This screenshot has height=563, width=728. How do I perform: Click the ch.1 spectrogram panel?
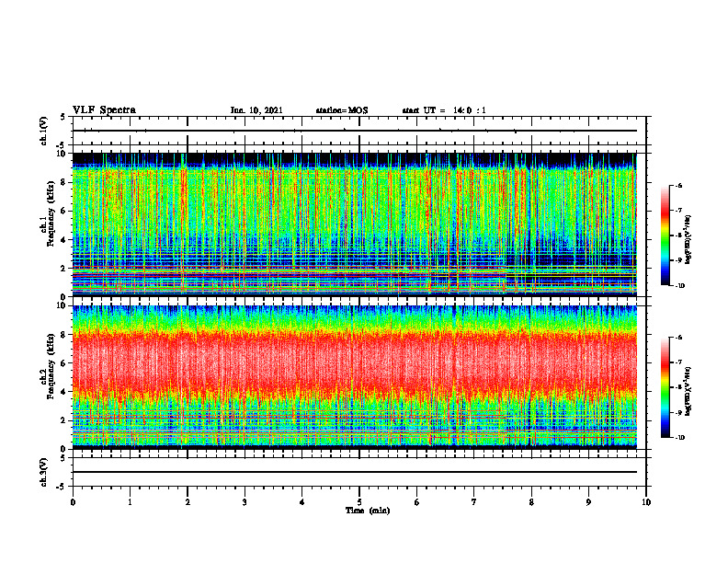pos(355,224)
